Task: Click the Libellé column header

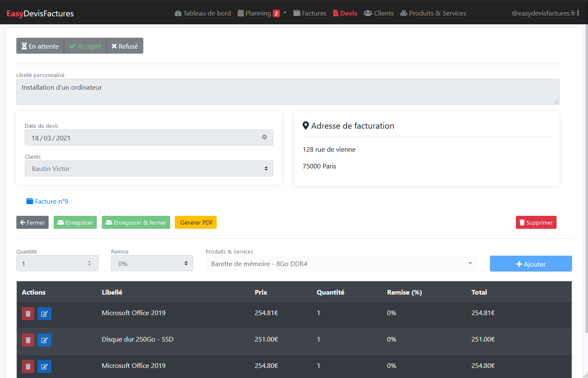Action: pos(112,293)
